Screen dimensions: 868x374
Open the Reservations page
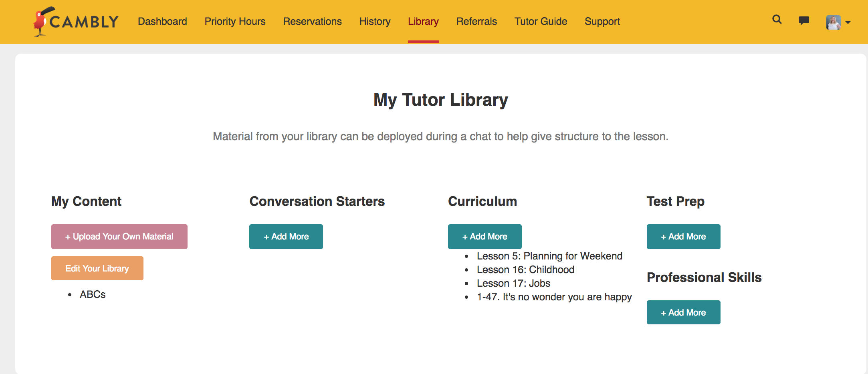tap(312, 21)
